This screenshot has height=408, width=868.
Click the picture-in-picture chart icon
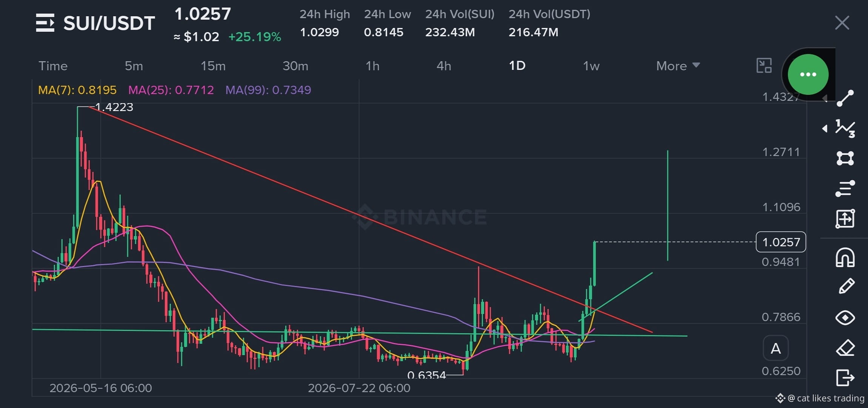764,66
